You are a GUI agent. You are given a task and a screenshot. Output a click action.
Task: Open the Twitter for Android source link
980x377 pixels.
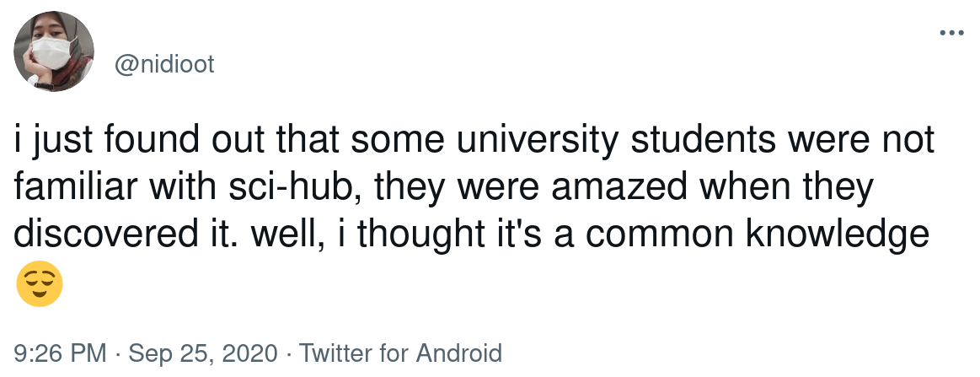(400, 353)
